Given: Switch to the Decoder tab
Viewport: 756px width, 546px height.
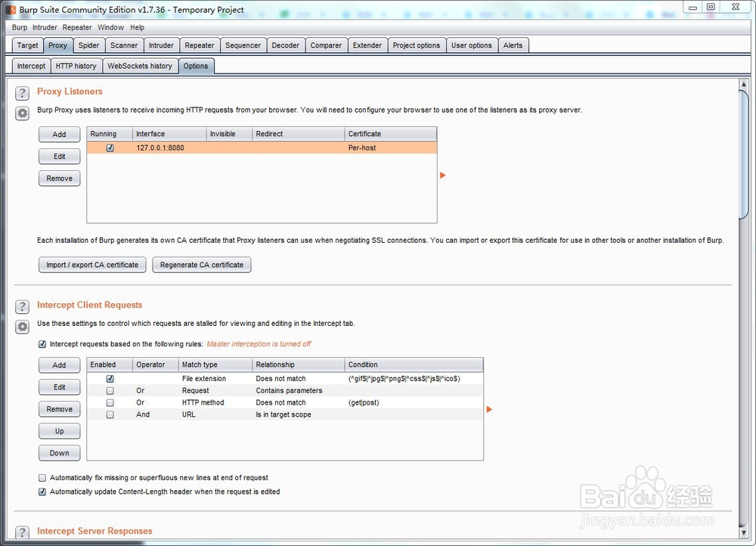Looking at the screenshot, I should 286,45.
